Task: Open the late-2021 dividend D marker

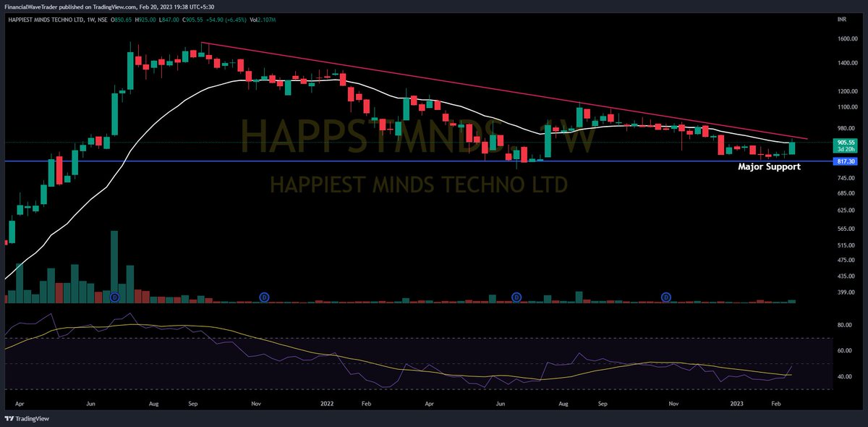Action: [264, 297]
